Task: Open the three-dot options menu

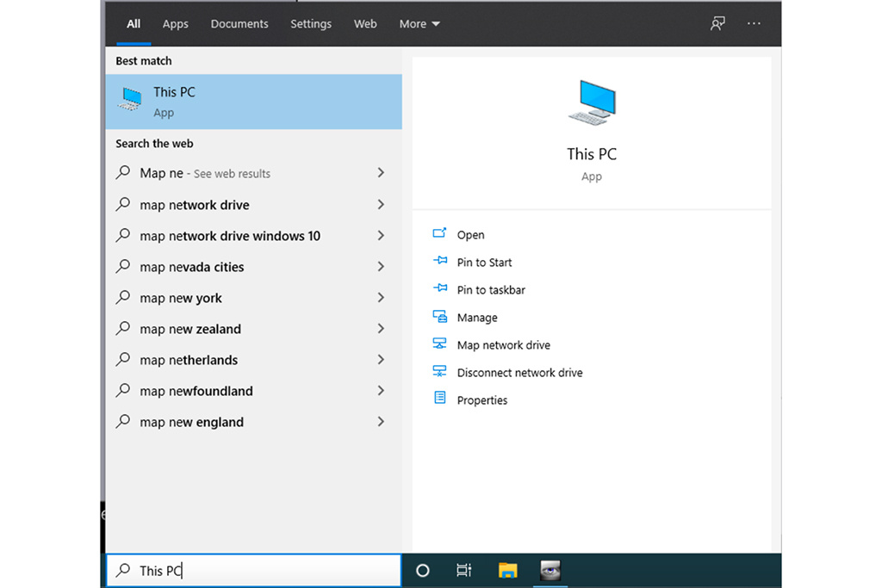Action: pyautogui.click(x=754, y=24)
